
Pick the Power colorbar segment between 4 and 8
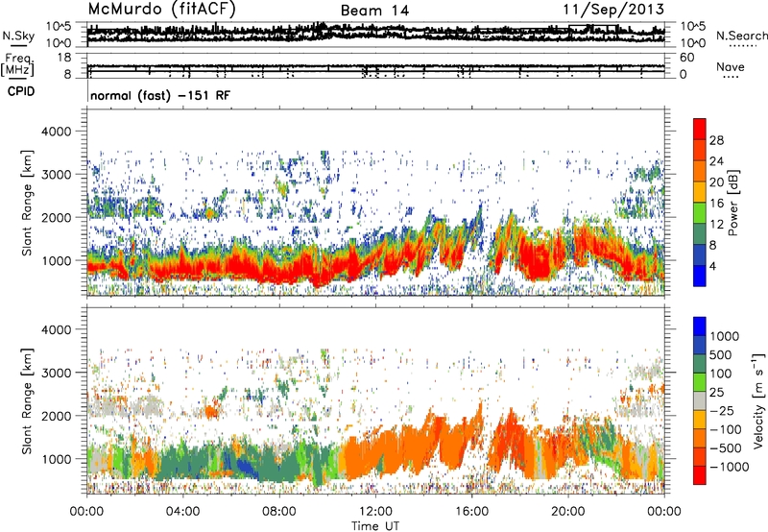[x=700, y=254]
